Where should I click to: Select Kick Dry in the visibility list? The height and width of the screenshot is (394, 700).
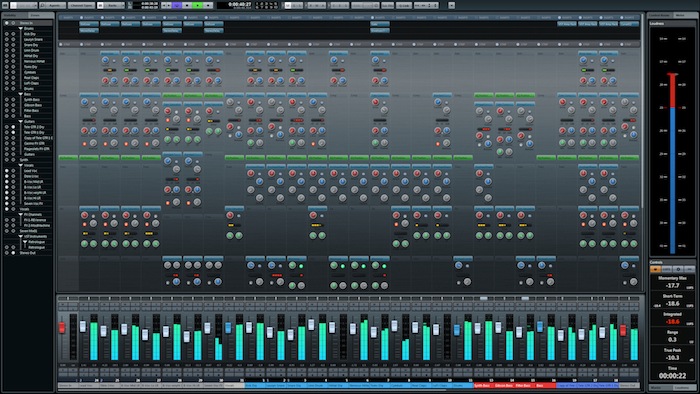30,34
